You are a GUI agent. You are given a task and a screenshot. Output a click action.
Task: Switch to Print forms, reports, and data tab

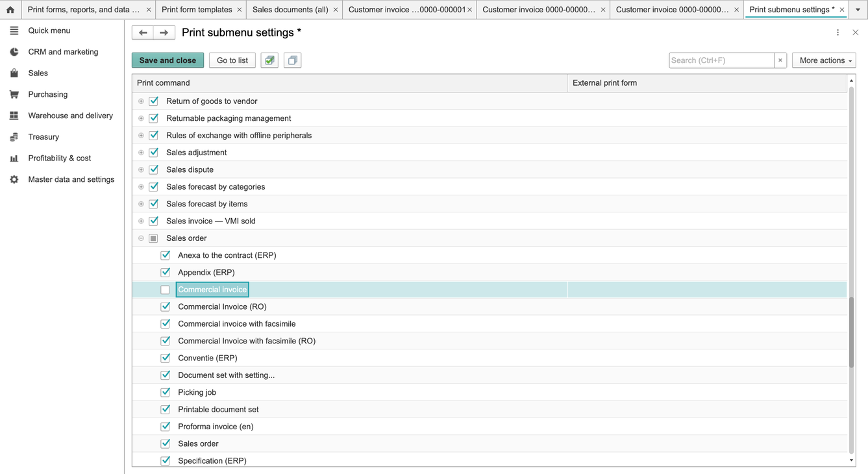(84, 10)
